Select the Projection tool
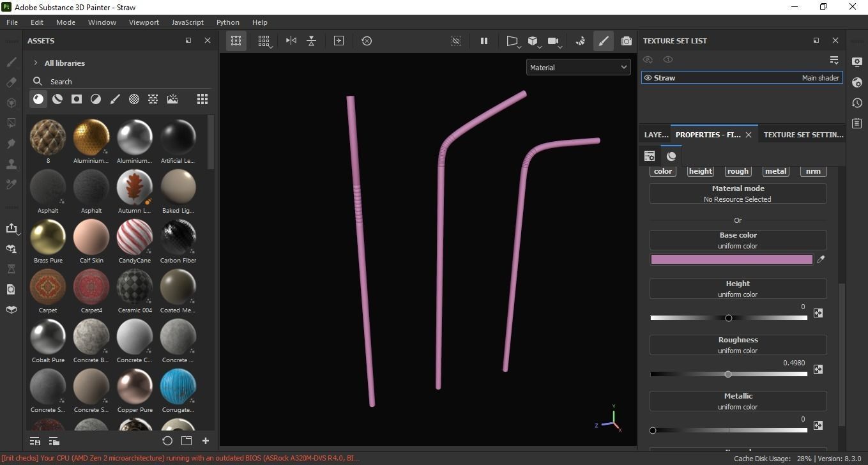Viewport: 868px width, 465px height. coord(11,102)
